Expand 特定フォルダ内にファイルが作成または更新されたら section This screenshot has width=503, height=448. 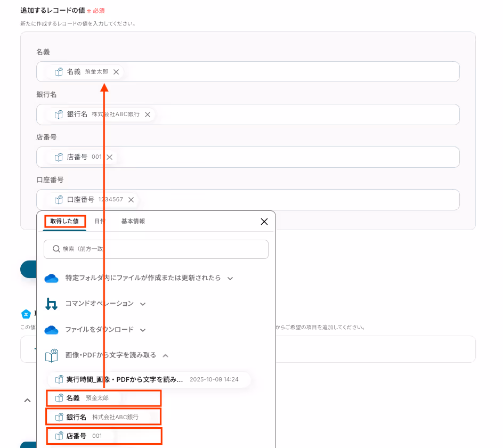coord(230,279)
